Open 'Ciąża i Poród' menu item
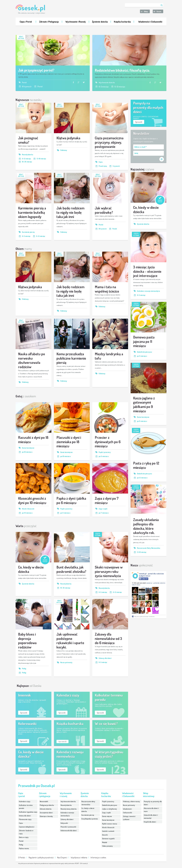The image size is (182, 868). coord(26,22)
